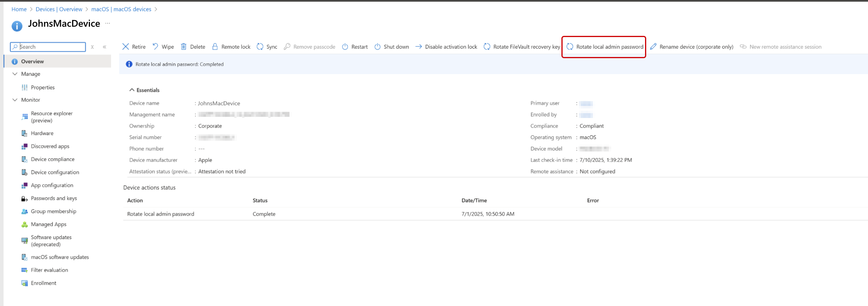
Task: Click Rename device pencil icon
Action: pyautogui.click(x=653, y=47)
